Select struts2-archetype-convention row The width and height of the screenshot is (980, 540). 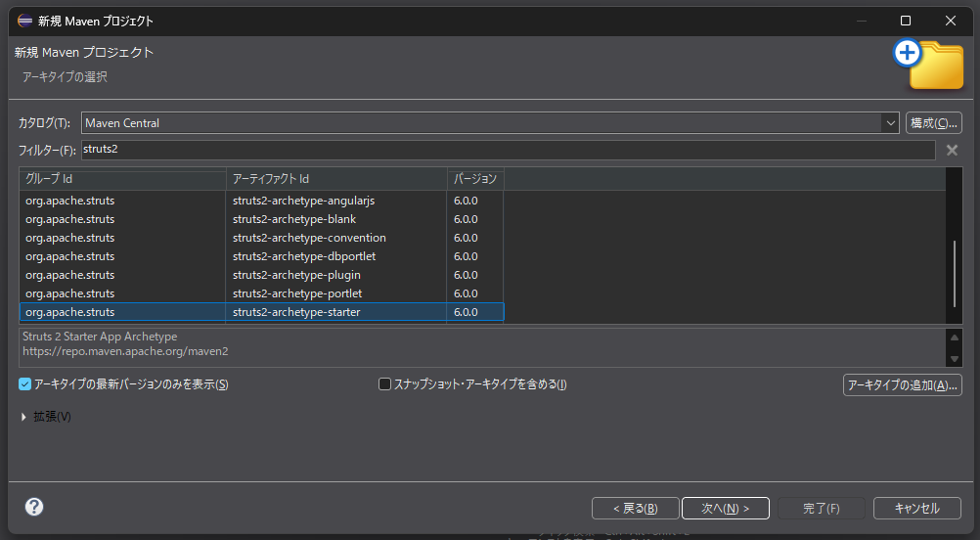pos(262,238)
